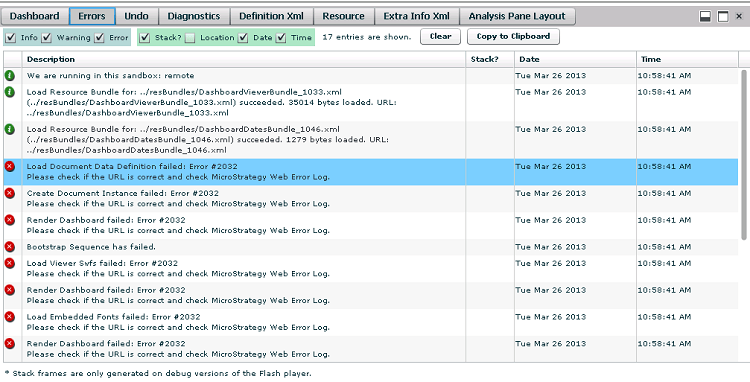Toggle the Error filter checkbox
Image resolution: width=750 pixels, height=382 pixels.
tap(99, 37)
